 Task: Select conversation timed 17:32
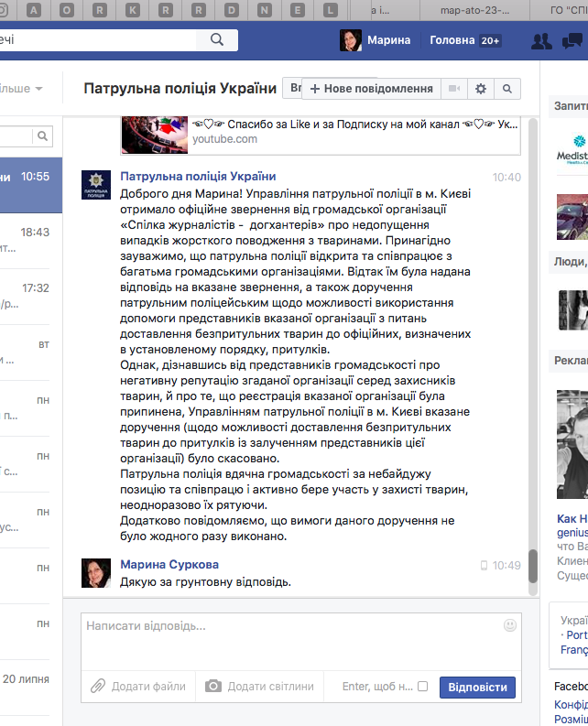pos(31,297)
